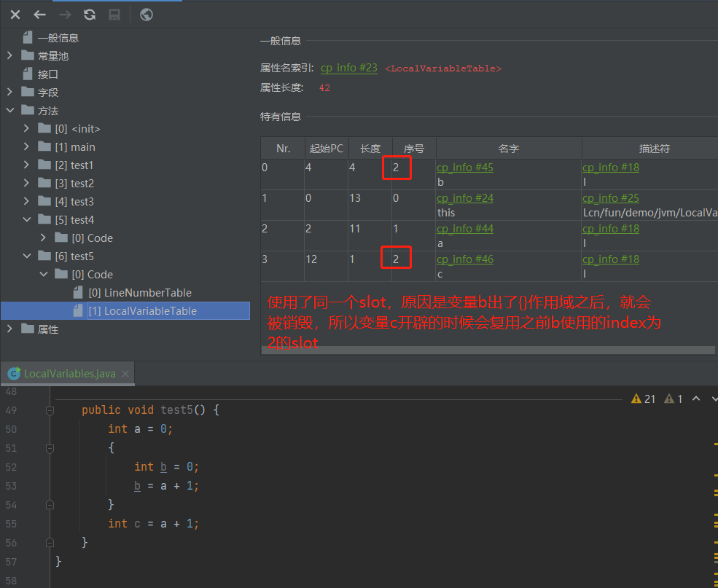Expand the [0] Code node under test4
Image resolution: width=718 pixels, height=588 pixels.
click(x=43, y=238)
